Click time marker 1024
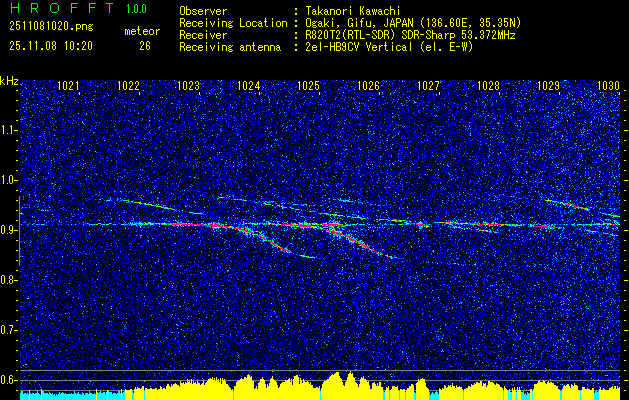 [x=248, y=85]
